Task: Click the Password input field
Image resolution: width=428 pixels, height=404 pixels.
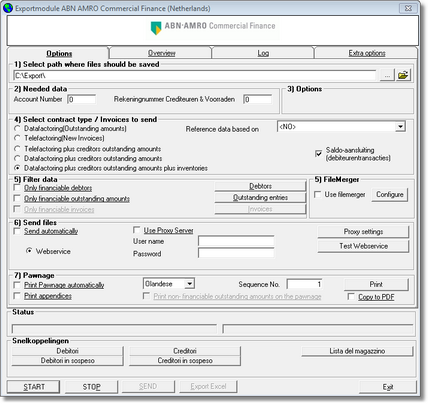Action: [x=236, y=253]
